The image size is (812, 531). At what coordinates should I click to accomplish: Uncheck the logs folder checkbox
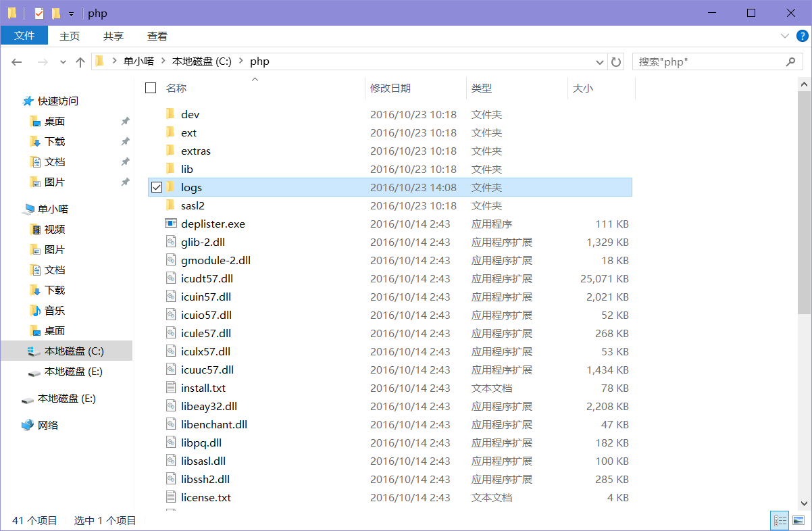click(x=157, y=187)
